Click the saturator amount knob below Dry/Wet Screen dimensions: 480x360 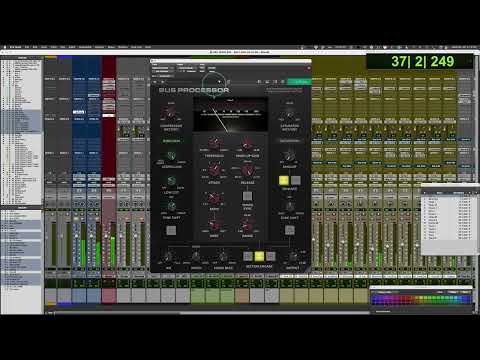click(289, 156)
